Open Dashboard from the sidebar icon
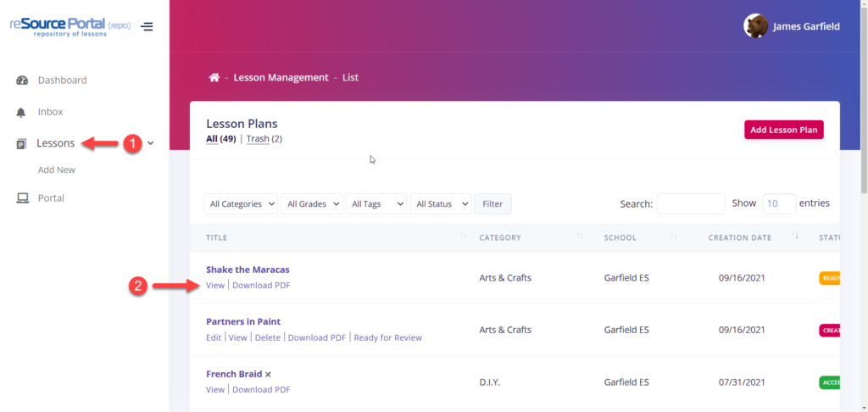Image resolution: width=868 pixels, height=412 pixels. pos(22,81)
